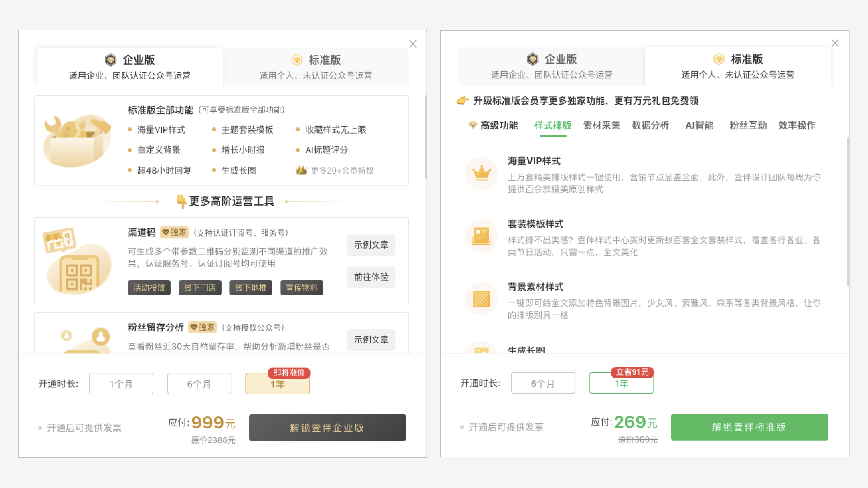868x488 pixels.
Task: Choose 6个月 duration for enterprise
Action: click(x=199, y=384)
